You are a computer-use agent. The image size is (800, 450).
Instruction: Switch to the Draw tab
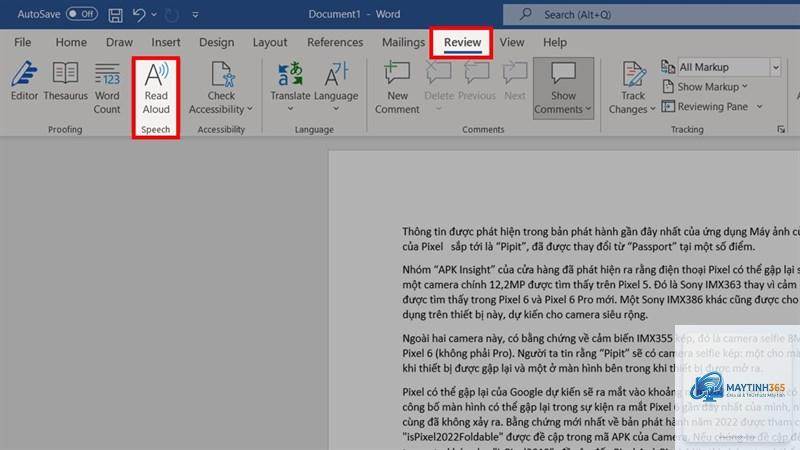[119, 42]
